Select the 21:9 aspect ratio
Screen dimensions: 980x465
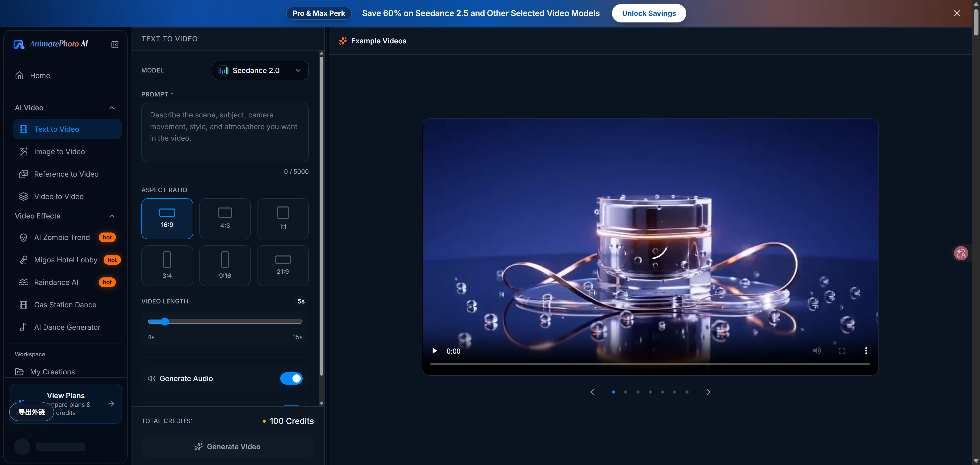283,266
